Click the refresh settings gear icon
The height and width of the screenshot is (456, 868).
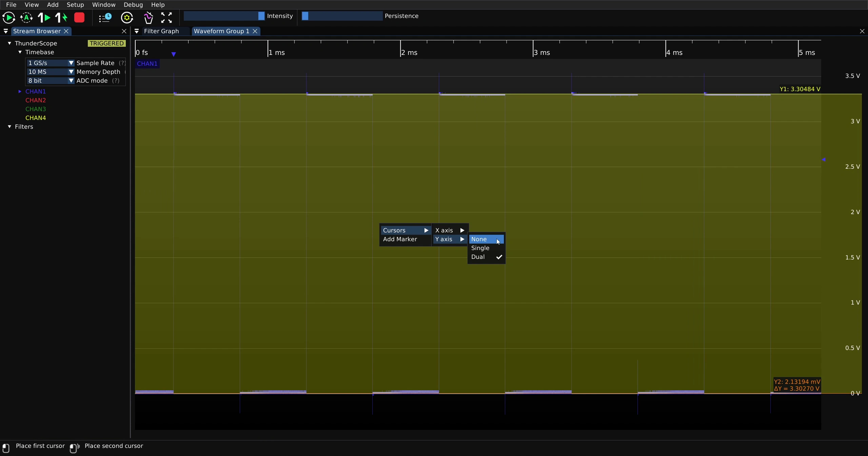(127, 18)
